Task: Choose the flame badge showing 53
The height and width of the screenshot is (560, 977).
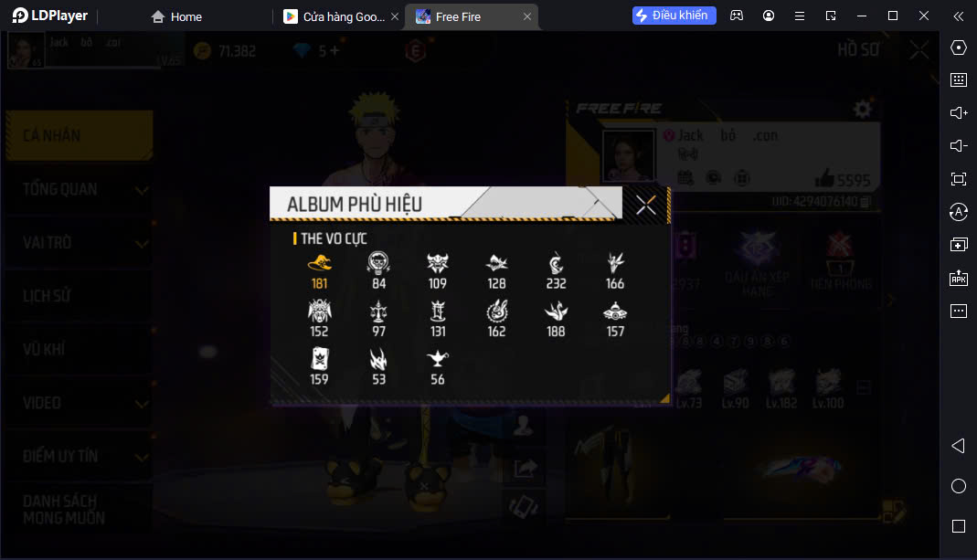Action: coord(378,367)
